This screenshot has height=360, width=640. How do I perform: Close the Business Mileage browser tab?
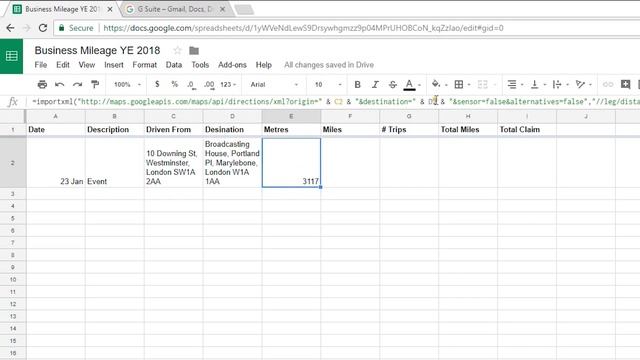tap(110, 9)
